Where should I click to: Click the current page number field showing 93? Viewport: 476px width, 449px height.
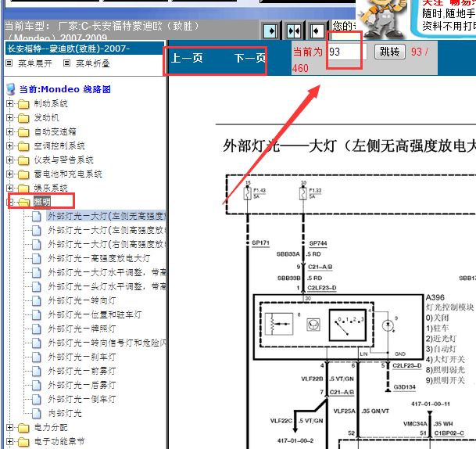pos(347,52)
